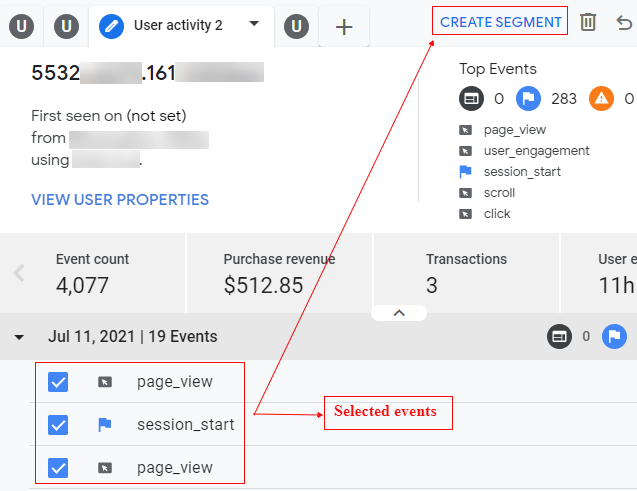The width and height of the screenshot is (637, 491).
Task: Go to previous metrics with left chevron
Action: click(19, 273)
